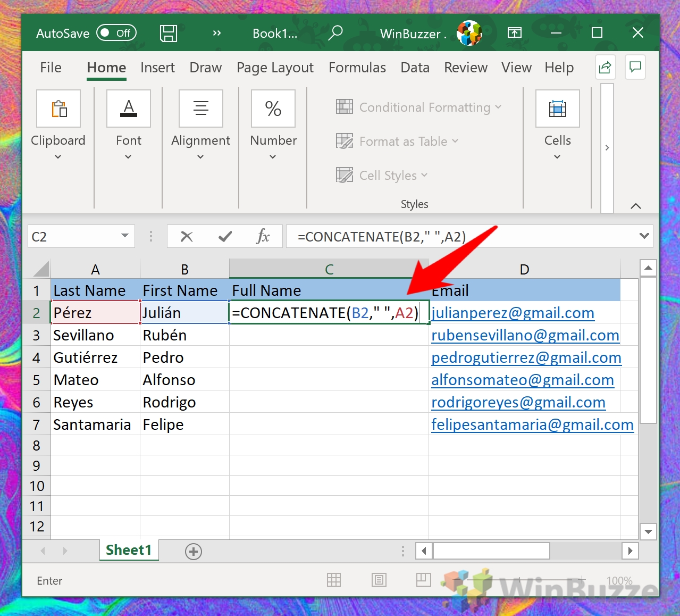Open Ribbon Display Options icon
This screenshot has width=680, height=616.
click(x=515, y=33)
